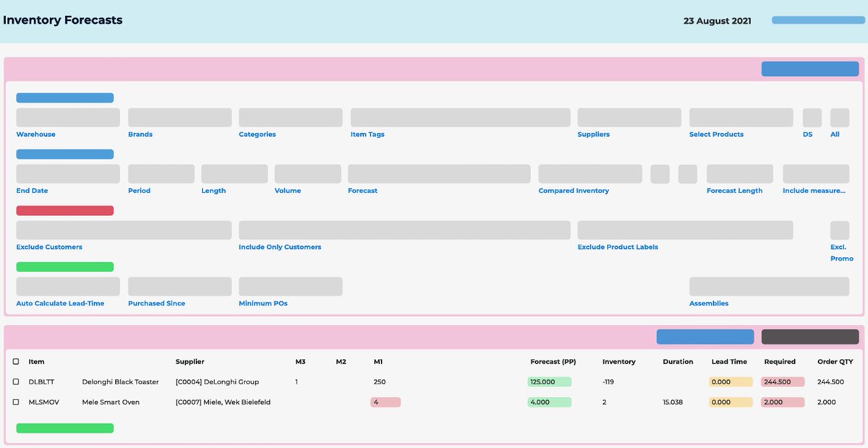
Task: Click the Include measure... field
Action: pos(816,174)
